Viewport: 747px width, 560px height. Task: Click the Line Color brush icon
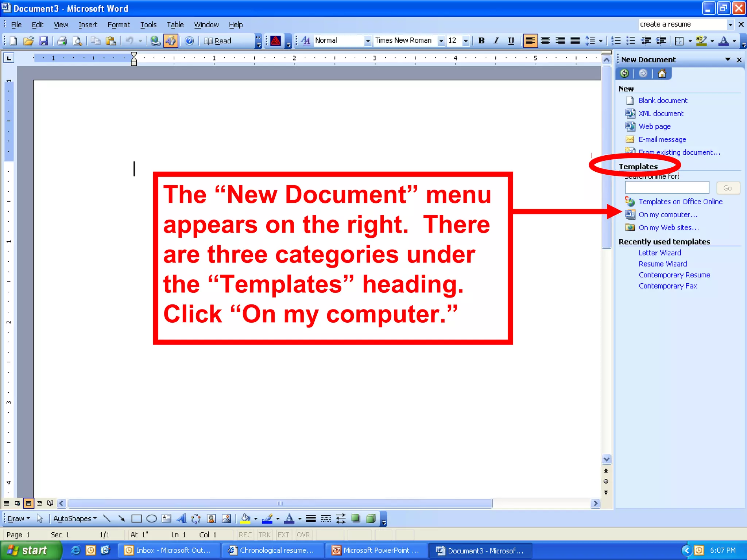(x=267, y=518)
